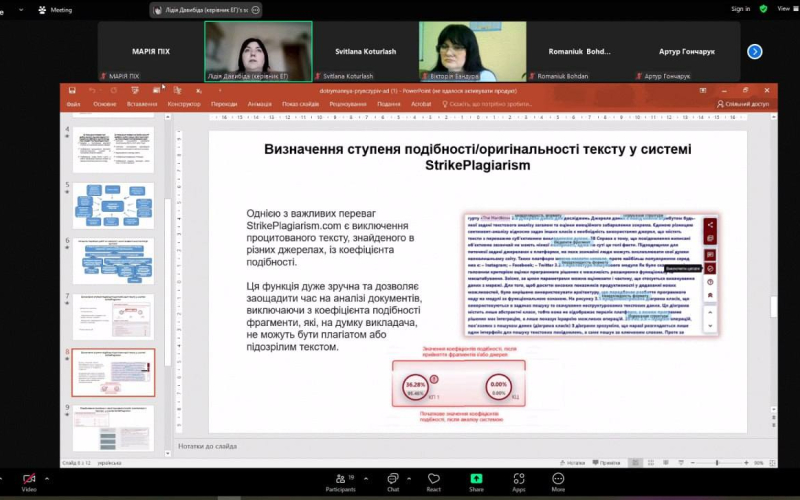Select slide 7 thumbnail
The width and height of the screenshot is (800, 500).
pos(113,316)
